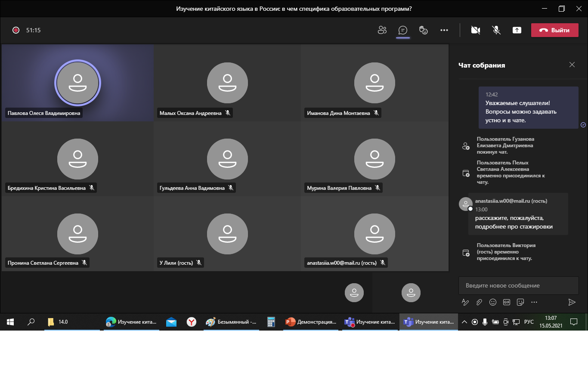Click the GIF icon in chat toolbar
The image size is (588, 365).
click(507, 302)
